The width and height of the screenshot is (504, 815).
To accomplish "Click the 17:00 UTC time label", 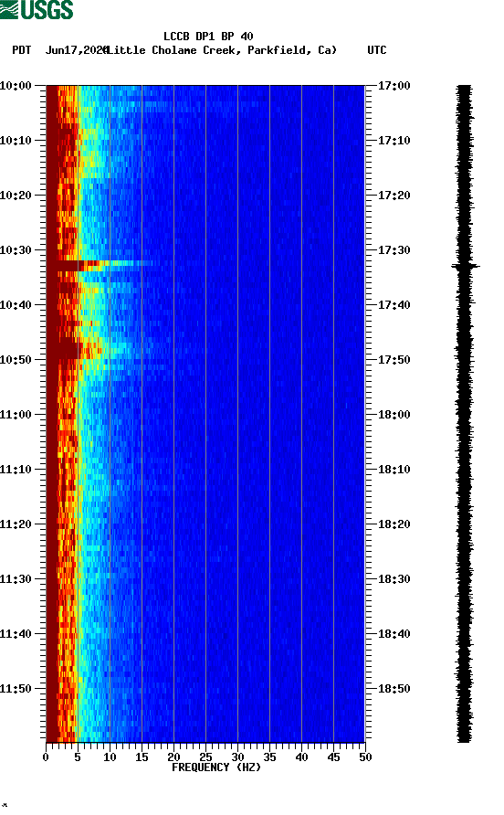I will [x=394, y=86].
